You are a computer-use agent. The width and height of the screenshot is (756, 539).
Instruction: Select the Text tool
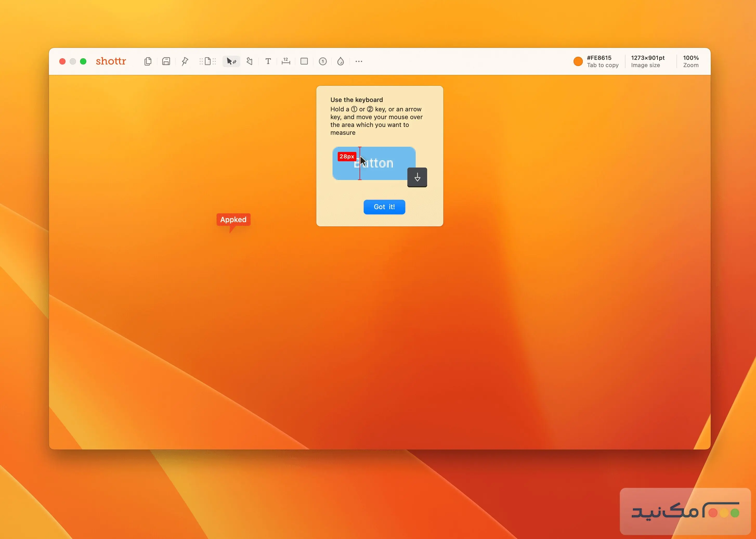pos(268,61)
